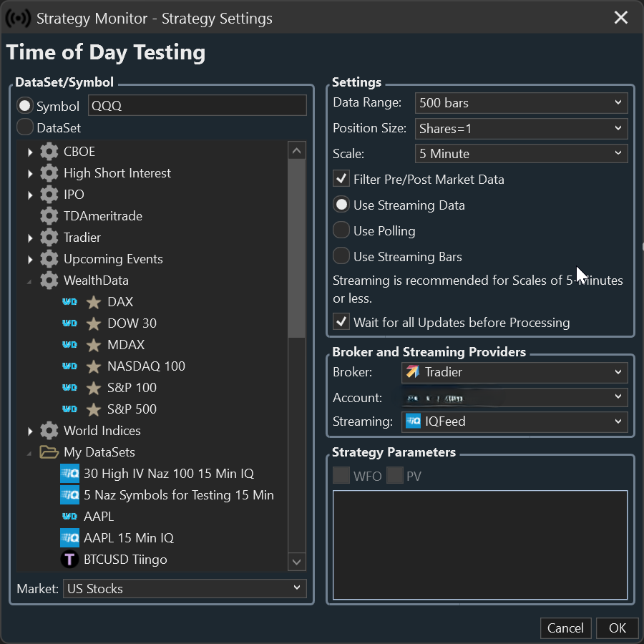
Task: Click the WD icon beside AAPL dataset
Action: (70, 516)
